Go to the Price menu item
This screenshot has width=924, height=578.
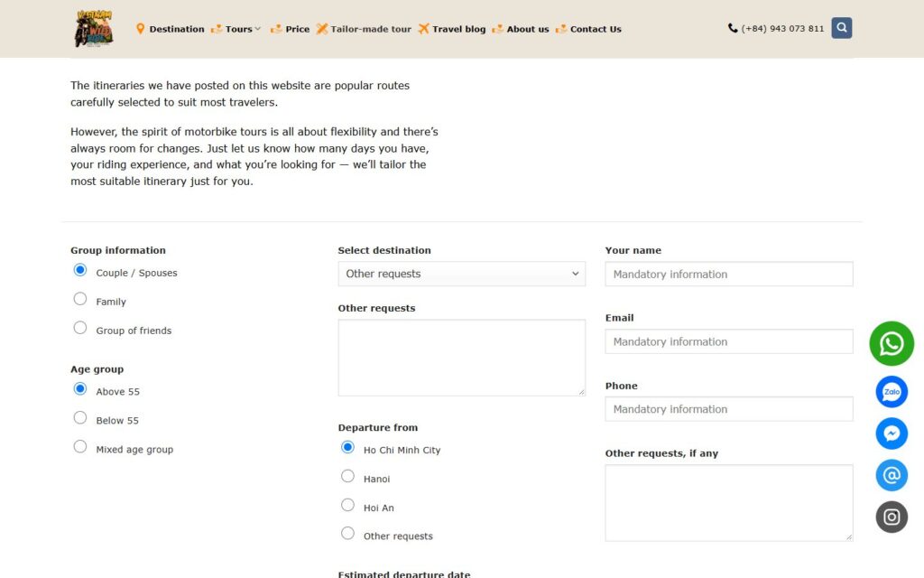pos(290,29)
